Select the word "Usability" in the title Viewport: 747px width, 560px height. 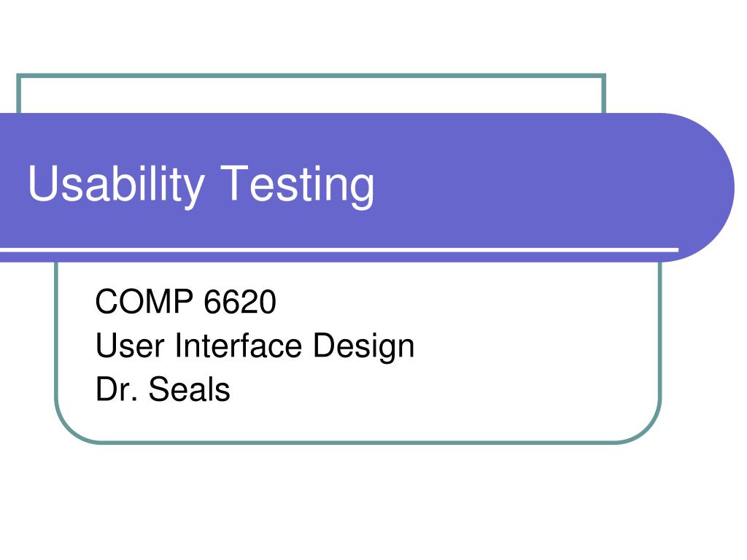point(116,186)
